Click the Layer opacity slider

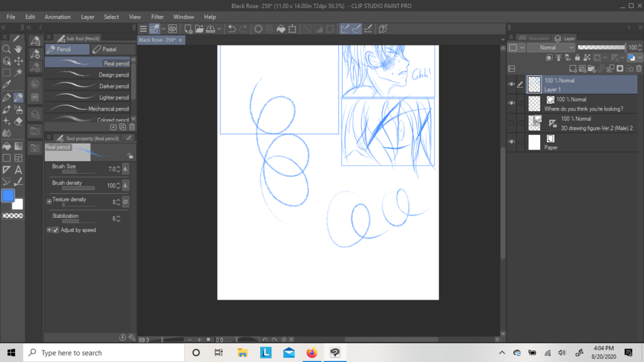602,48
